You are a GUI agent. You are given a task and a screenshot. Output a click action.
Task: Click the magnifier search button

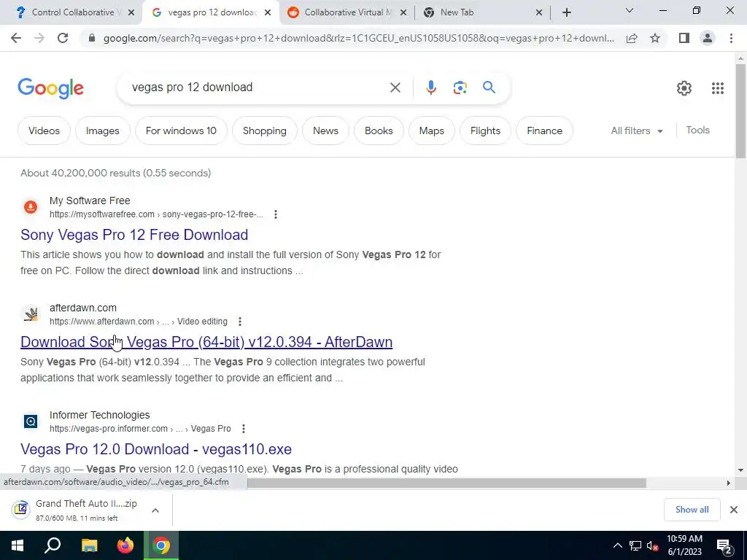489,87
